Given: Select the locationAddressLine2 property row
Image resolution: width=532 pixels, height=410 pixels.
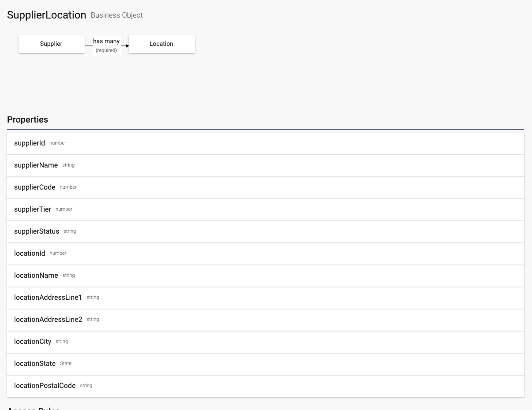Looking at the screenshot, I should pyautogui.click(x=266, y=320).
